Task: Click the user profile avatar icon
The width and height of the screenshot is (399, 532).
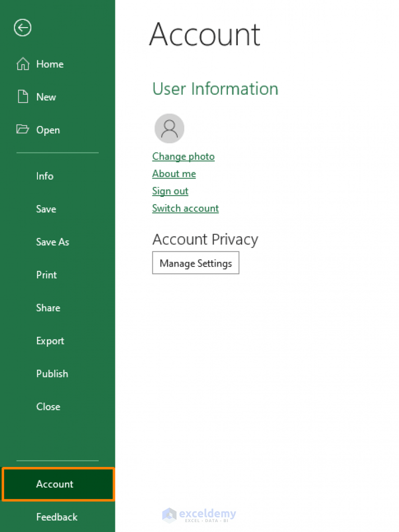Action: (x=169, y=128)
